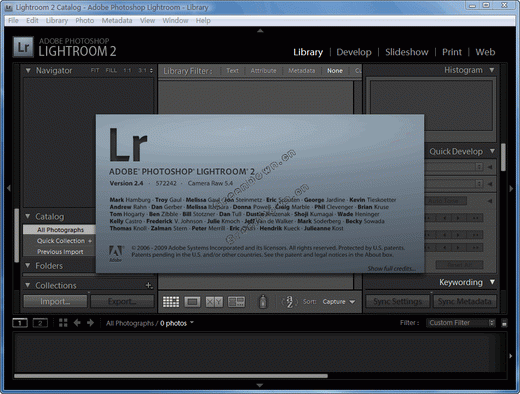Set Navigator zoom to 3:1

pos(142,70)
